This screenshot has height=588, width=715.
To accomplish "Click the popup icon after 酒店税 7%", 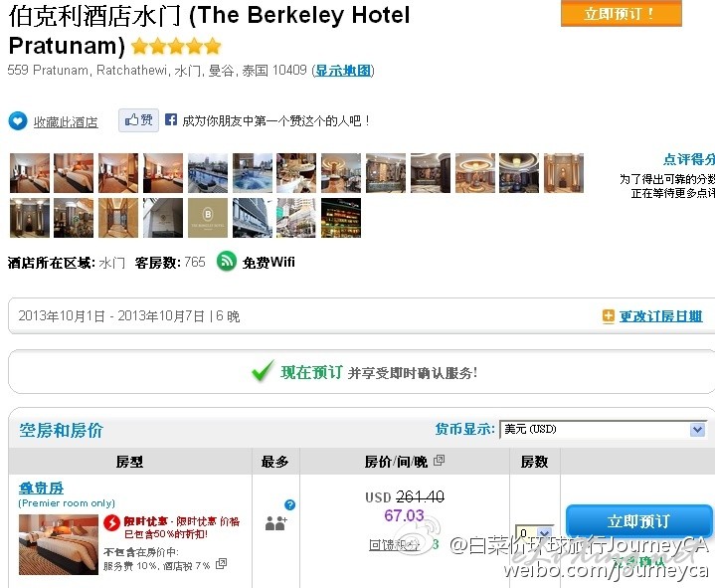I will click(221, 564).
